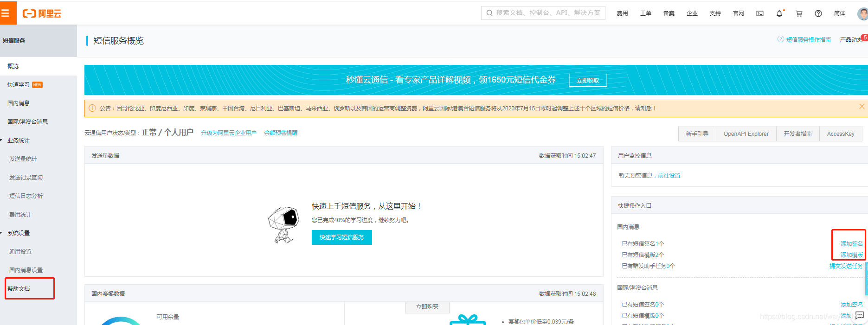Screen dimensions: 868x325
Task: Click the help icon beside 短信服务操作指南
Action: (x=781, y=39)
